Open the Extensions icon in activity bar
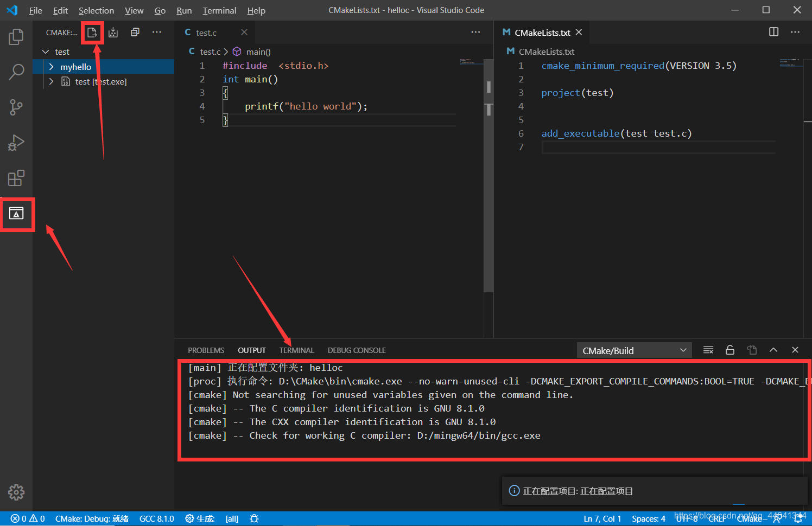The height and width of the screenshot is (526, 812). [x=16, y=178]
